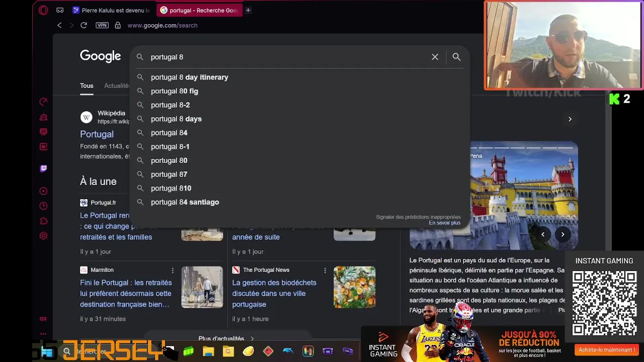Choose plain suggestion portugal 84
Image resolution: width=644 pixels, height=362 pixels.
(x=299, y=133)
